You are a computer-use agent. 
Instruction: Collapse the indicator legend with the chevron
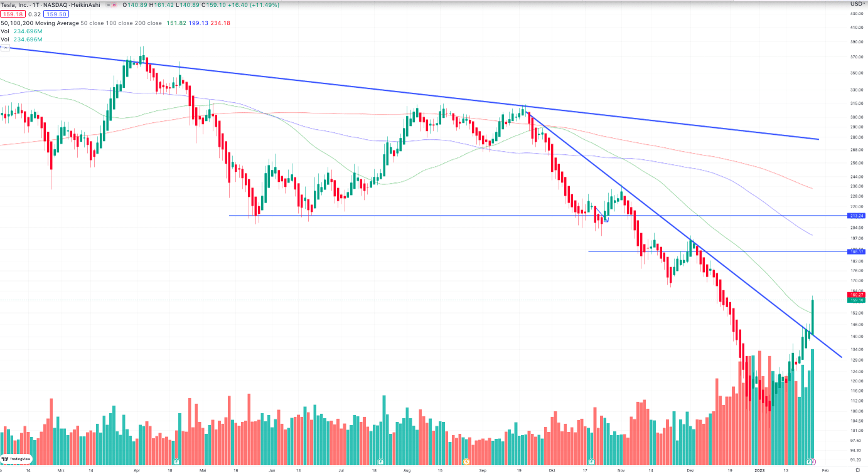[5, 48]
